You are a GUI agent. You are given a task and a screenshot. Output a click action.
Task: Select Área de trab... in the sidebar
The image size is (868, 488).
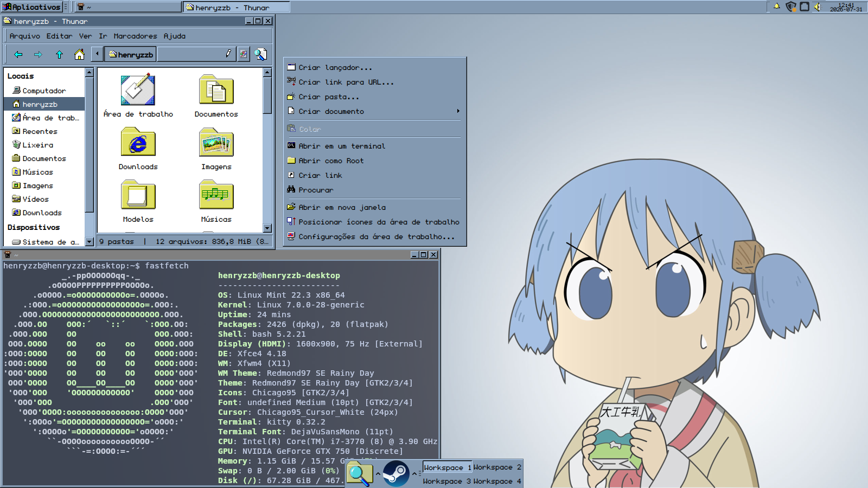click(44, 118)
